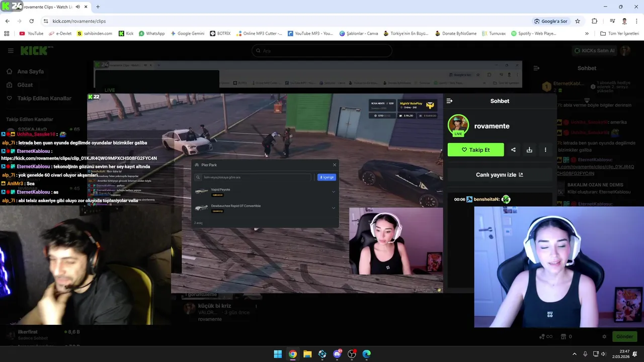
Task: Click the green Takip Et button
Action: point(475,150)
